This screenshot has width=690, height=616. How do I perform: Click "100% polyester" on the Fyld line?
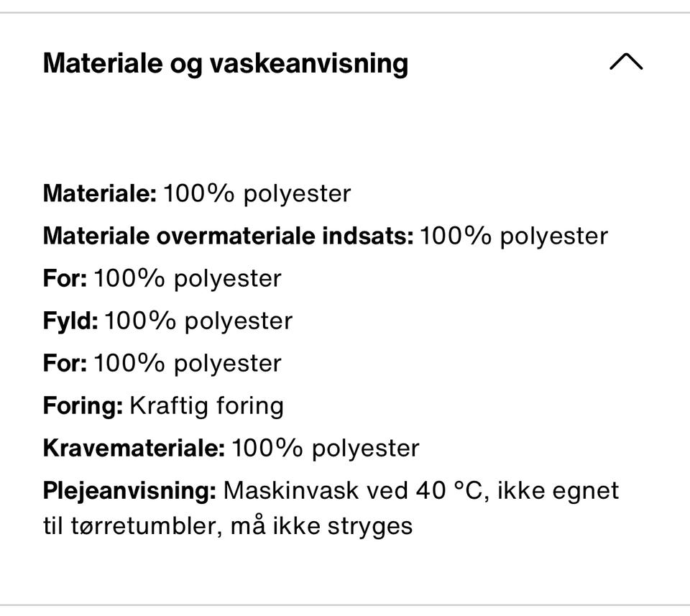198,321
